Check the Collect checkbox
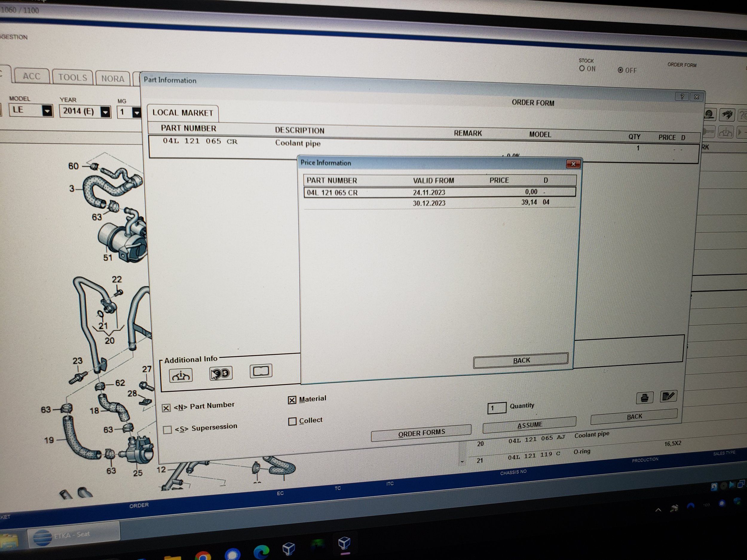Image resolution: width=747 pixels, height=560 pixels. 293,421
